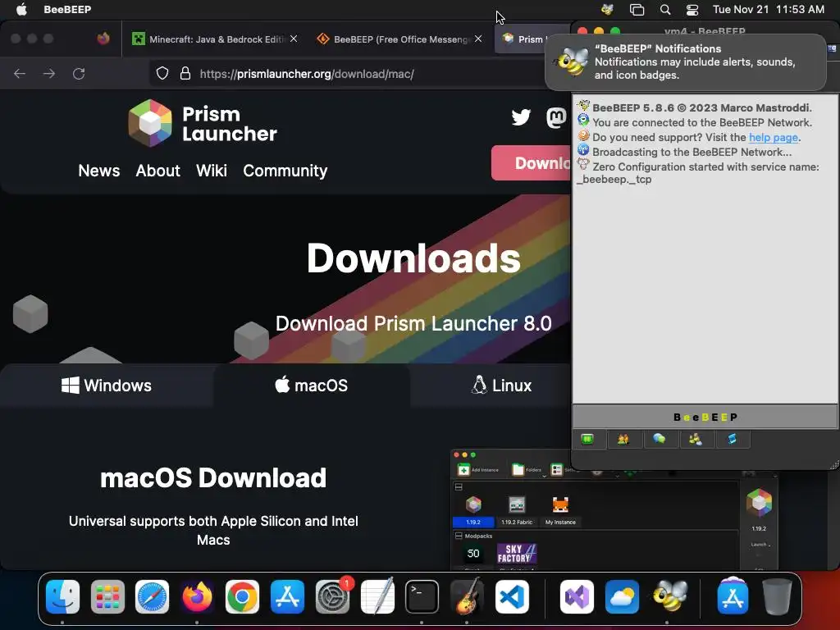Click the Prism Launcher app screenshot preview

614,510
